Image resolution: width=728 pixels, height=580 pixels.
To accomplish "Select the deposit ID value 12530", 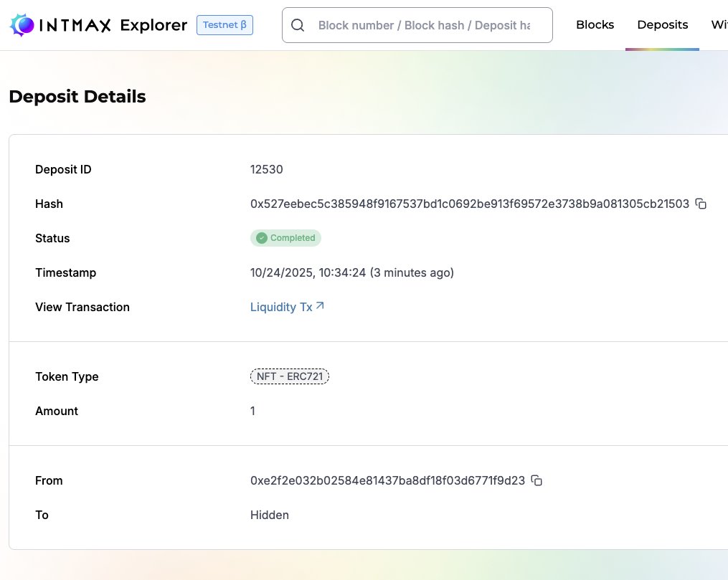I will pyautogui.click(x=267, y=169).
